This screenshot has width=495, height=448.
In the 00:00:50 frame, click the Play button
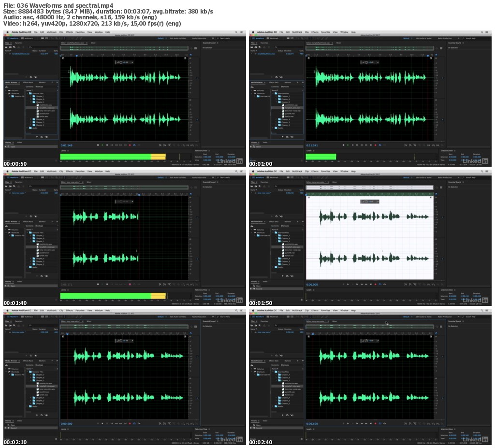click(x=102, y=145)
